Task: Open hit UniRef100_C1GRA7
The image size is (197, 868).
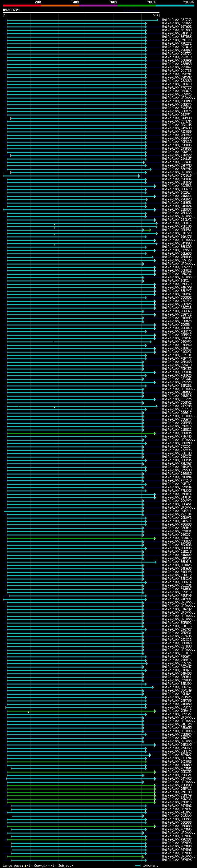Action: [x=177, y=294]
